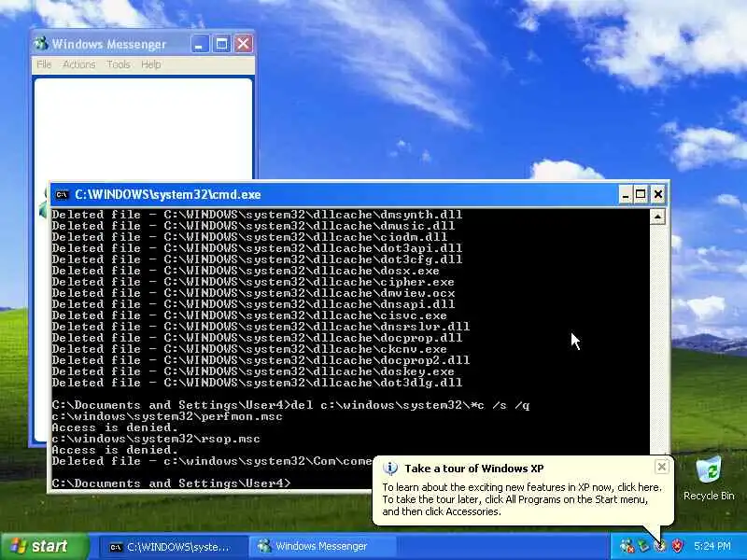Minimize the Windows Messenger window
This screenshot has width=747, height=560.
point(200,44)
